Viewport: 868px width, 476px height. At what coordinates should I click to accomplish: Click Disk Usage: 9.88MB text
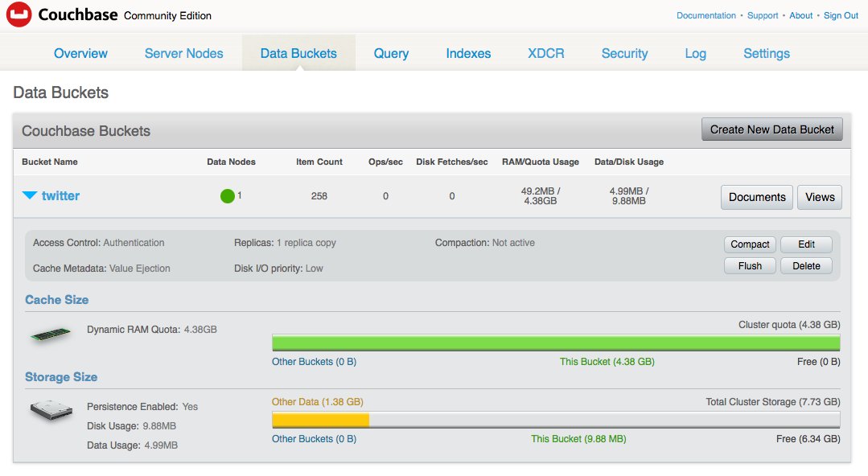point(131,426)
